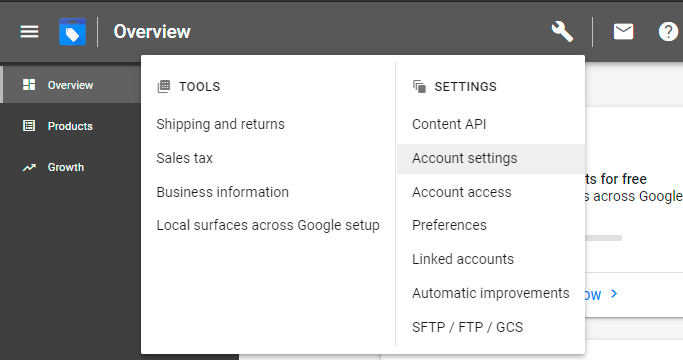
Task: Choose Local surfaces across Google setup
Action: click(268, 225)
